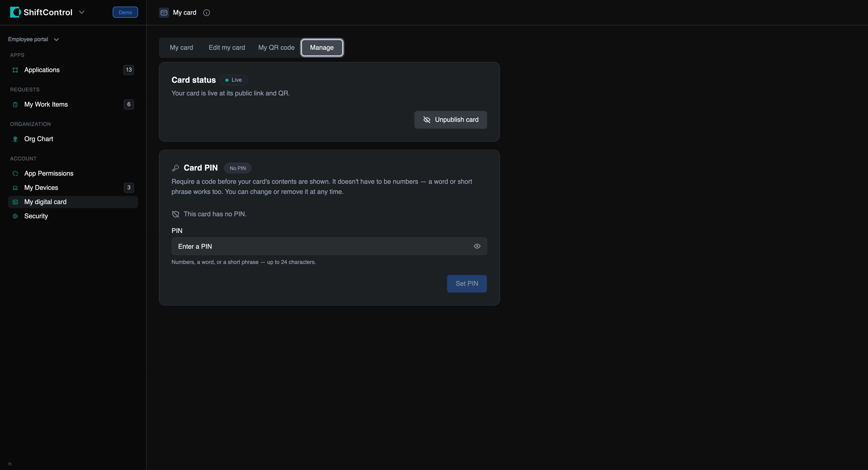868x470 pixels.
Task: Click the My Work Items count badge 6
Action: point(129,104)
